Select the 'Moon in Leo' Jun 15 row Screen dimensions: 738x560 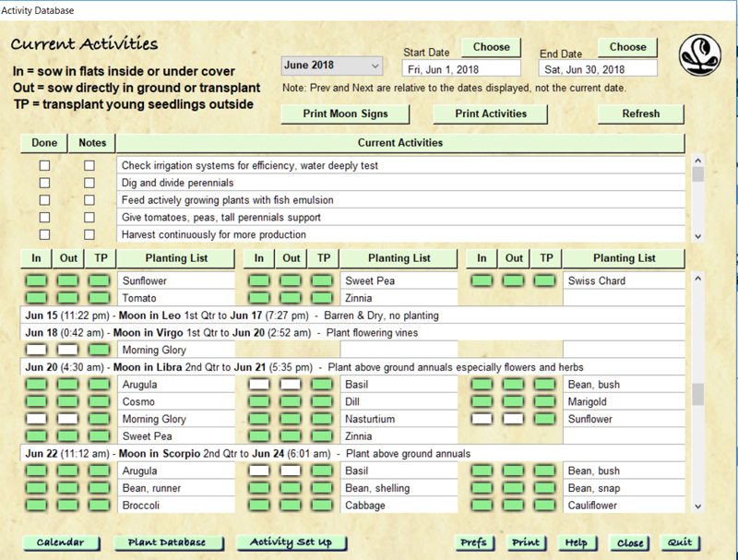pyautogui.click(x=352, y=316)
